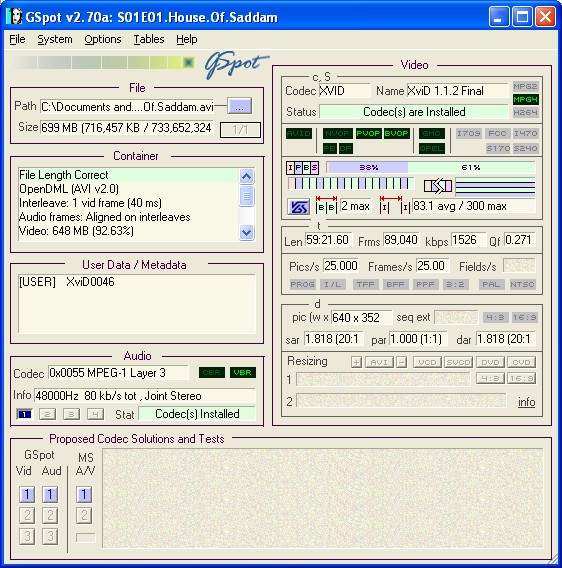Open the Help menu

[x=187, y=39]
